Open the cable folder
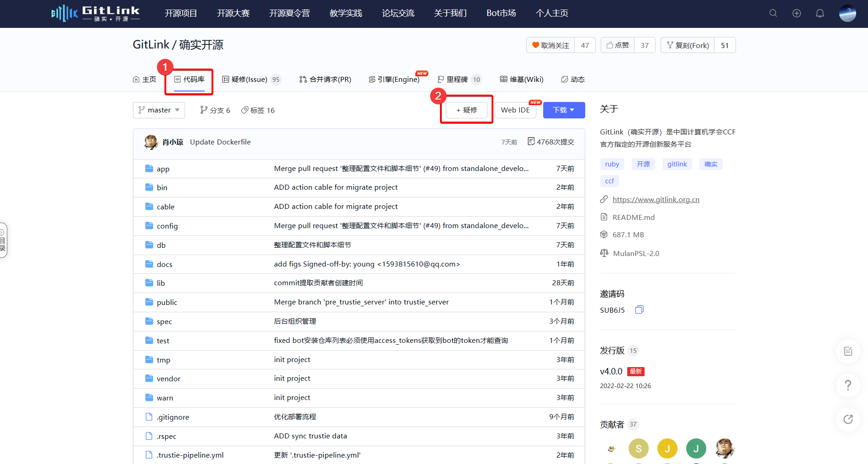The image size is (868, 464). pos(165,207)
